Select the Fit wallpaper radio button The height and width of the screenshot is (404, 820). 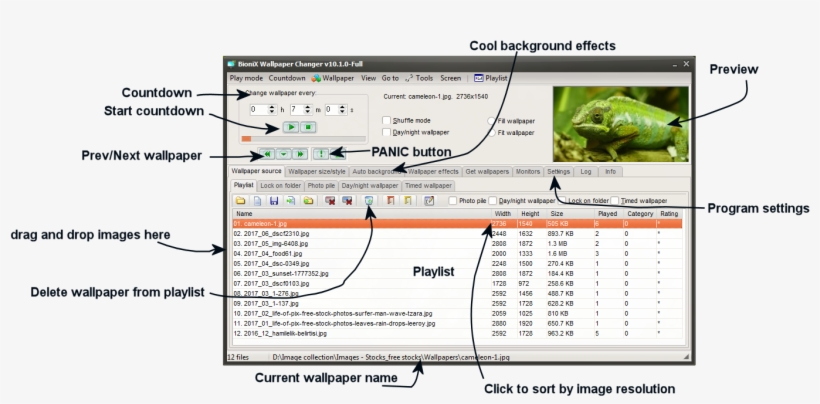(x=491, y=133)
